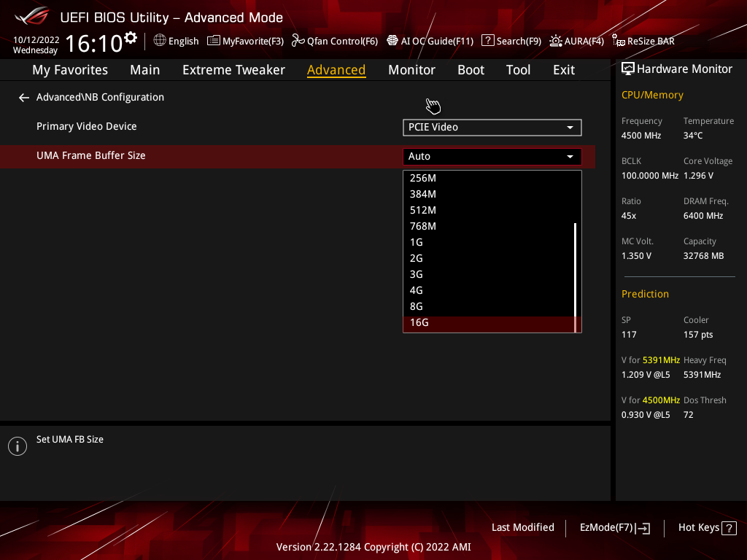Click the 1.350 V MC voltage value

[636, 256]
